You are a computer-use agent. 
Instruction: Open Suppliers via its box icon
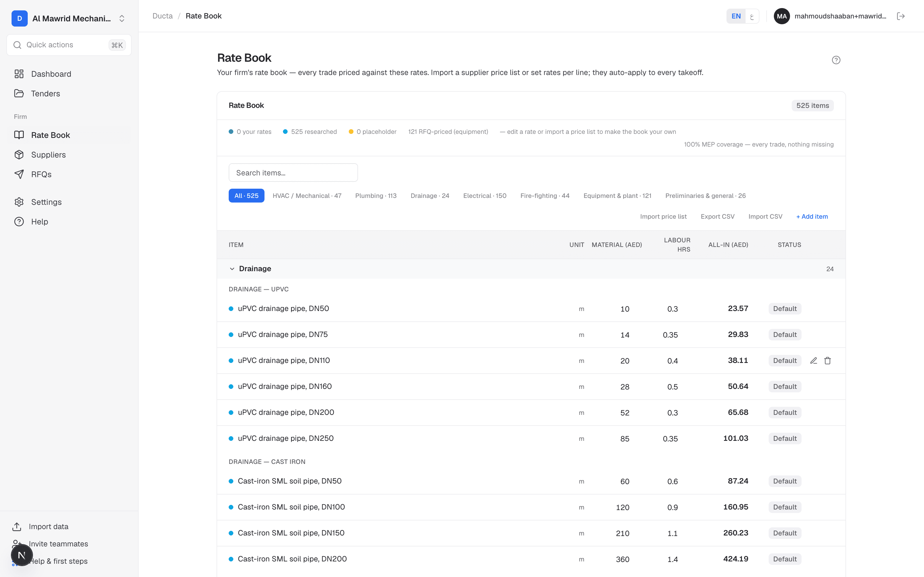(19, 155)
